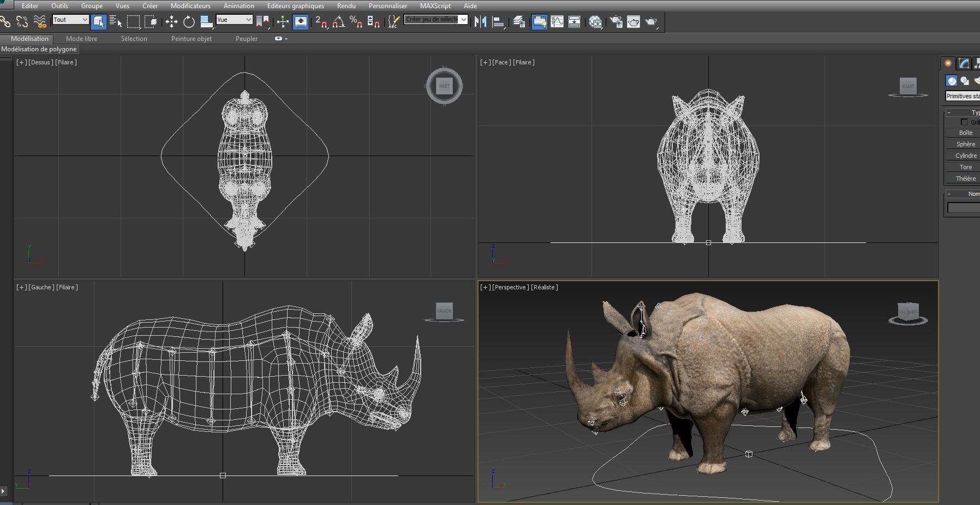
Task: Click the object name input field
Action: click(964, 207)
